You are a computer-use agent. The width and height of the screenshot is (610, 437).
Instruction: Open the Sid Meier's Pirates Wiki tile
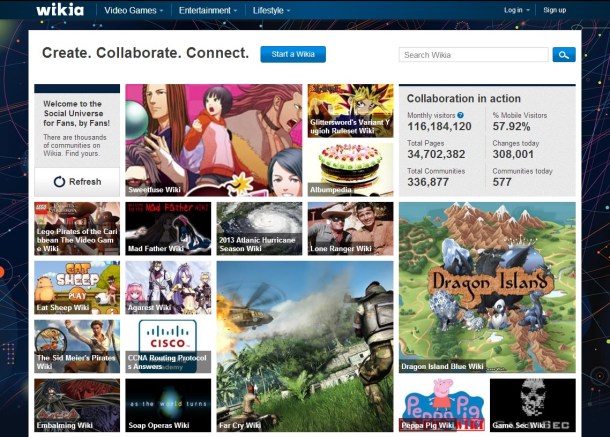click(x=77, y=346)
